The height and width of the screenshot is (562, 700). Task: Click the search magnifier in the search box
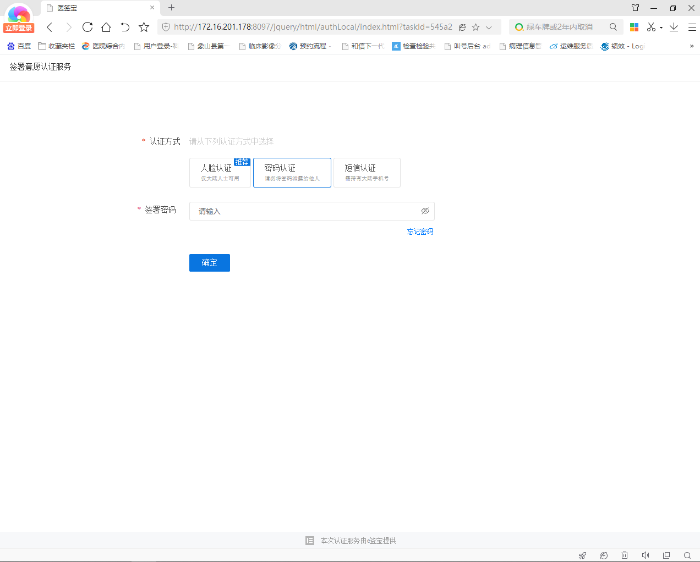613,27
